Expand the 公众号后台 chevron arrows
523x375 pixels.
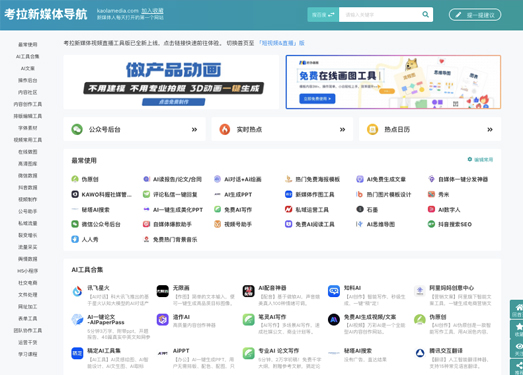coord(194,129)
